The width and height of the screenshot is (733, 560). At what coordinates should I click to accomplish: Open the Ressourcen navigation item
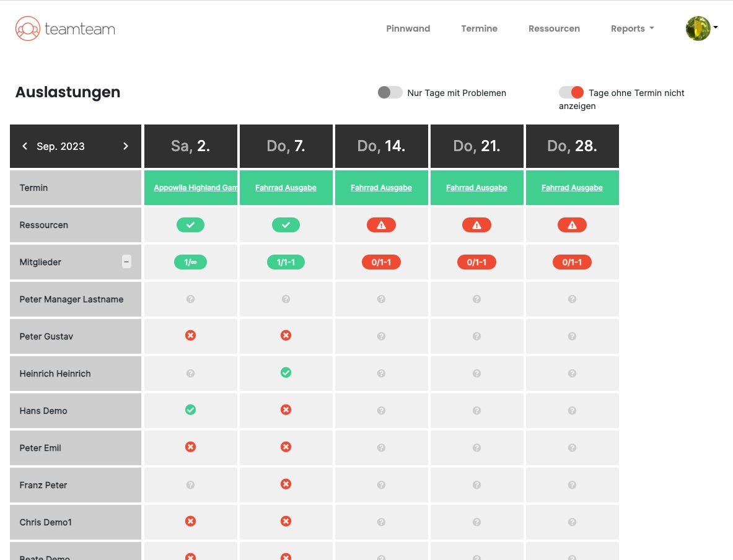pyautogui.click(x=554, y=28)
